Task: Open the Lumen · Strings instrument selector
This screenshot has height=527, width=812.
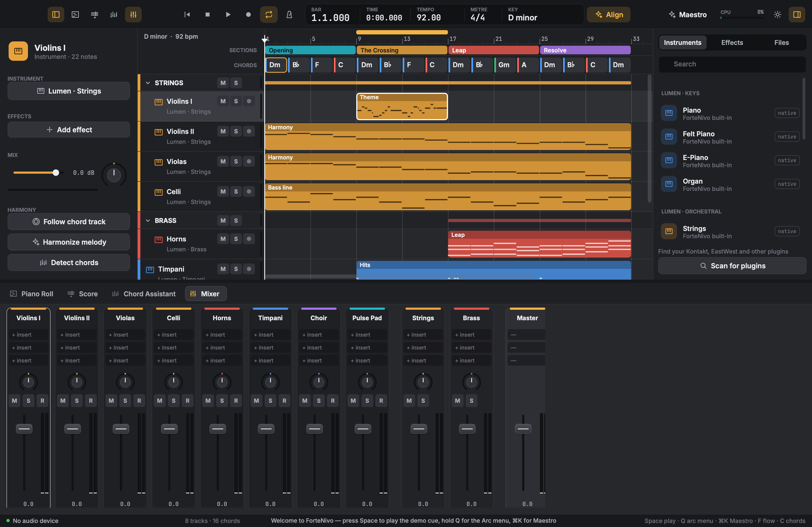Action: [x=69, y=91]
